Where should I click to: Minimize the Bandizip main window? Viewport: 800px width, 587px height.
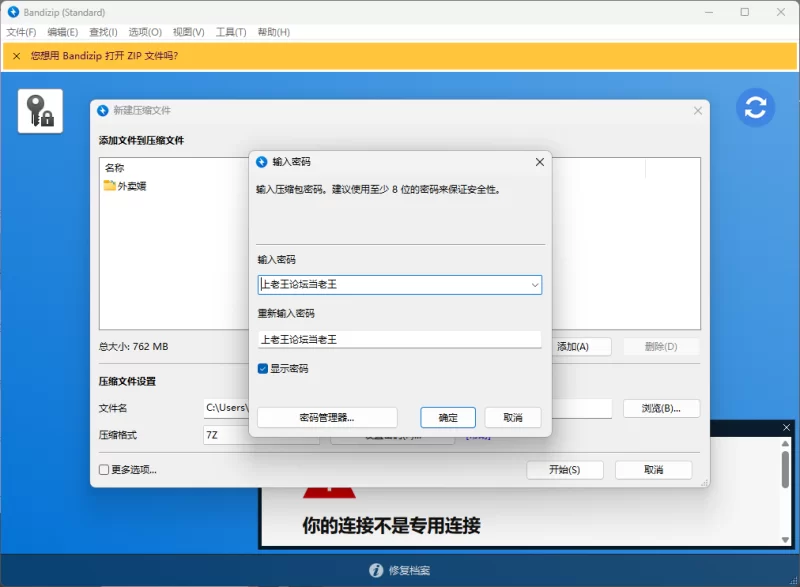click(709, 12)
